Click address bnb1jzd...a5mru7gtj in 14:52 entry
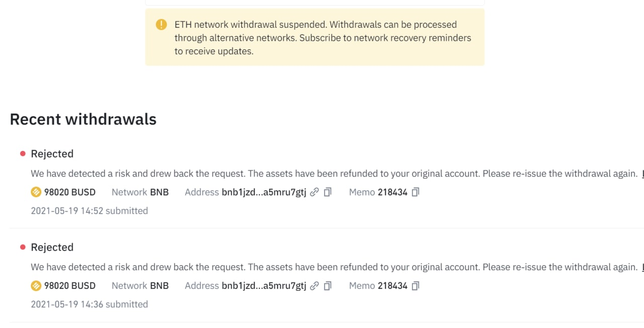This screenshot has height=328, width=644. tap(264, 192)
